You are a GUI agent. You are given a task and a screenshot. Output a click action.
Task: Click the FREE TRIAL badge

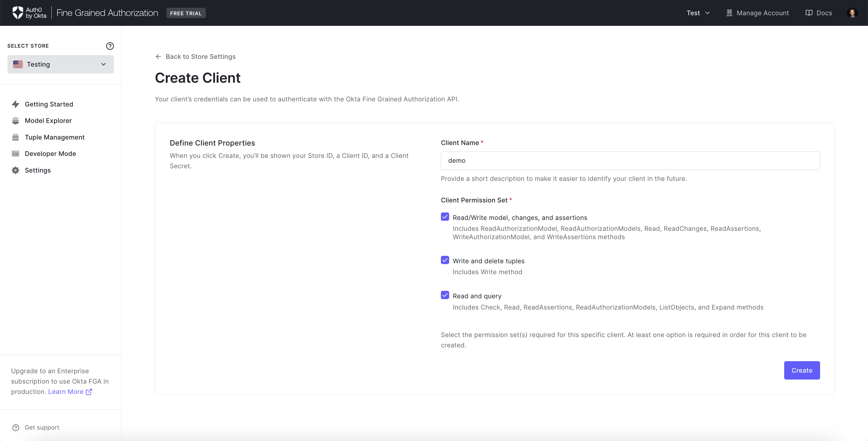[x=186, y=13]
